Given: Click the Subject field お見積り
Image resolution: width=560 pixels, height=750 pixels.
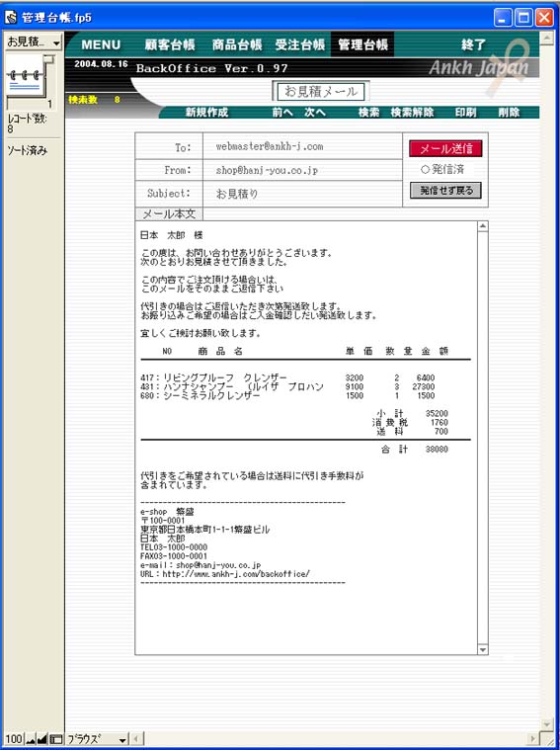Looking at the screenshot, I should pos(302,194).
